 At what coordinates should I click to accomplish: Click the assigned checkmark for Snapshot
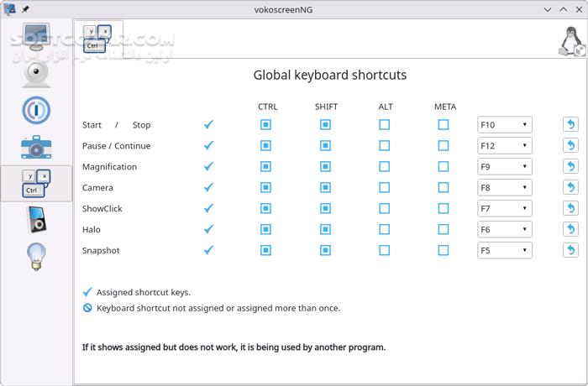click(x=209, y=250)
